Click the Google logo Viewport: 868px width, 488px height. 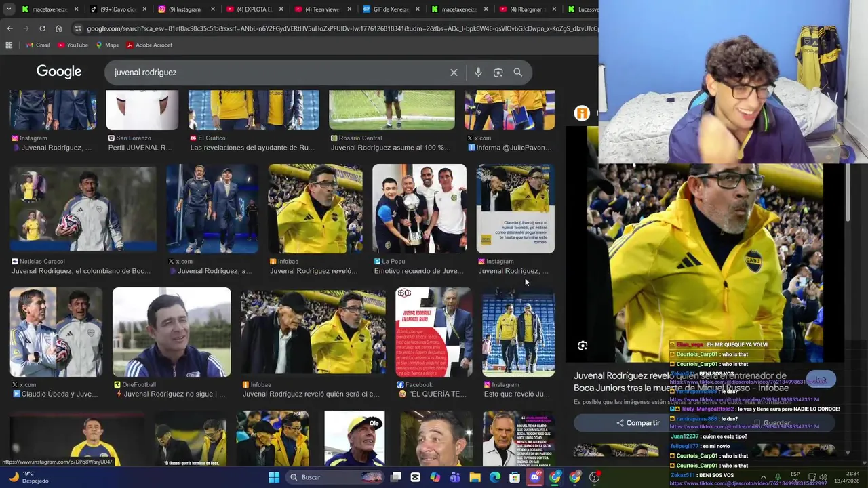click(x=59, y=72)
